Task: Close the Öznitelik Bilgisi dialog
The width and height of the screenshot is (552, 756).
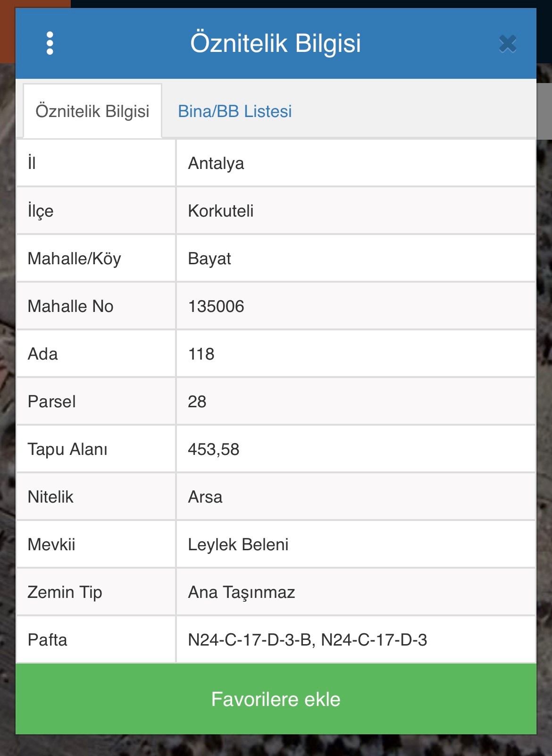Action: tap(508, 44)
